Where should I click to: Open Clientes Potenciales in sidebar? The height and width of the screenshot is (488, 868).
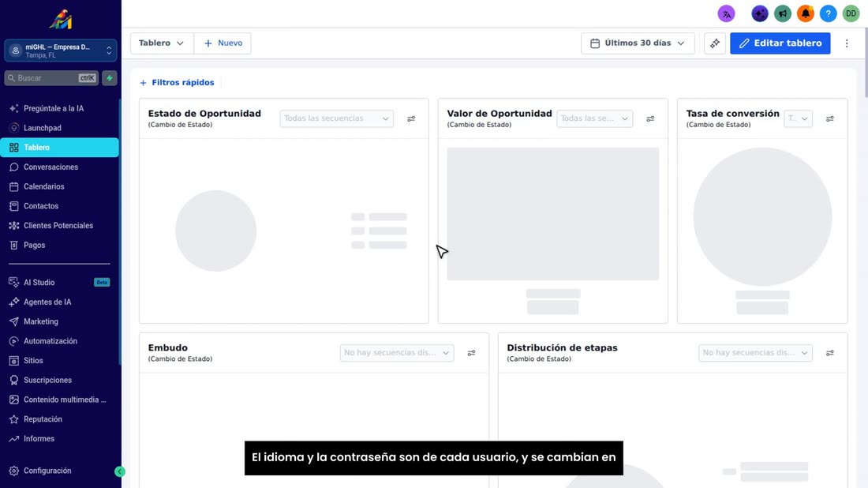60,226
